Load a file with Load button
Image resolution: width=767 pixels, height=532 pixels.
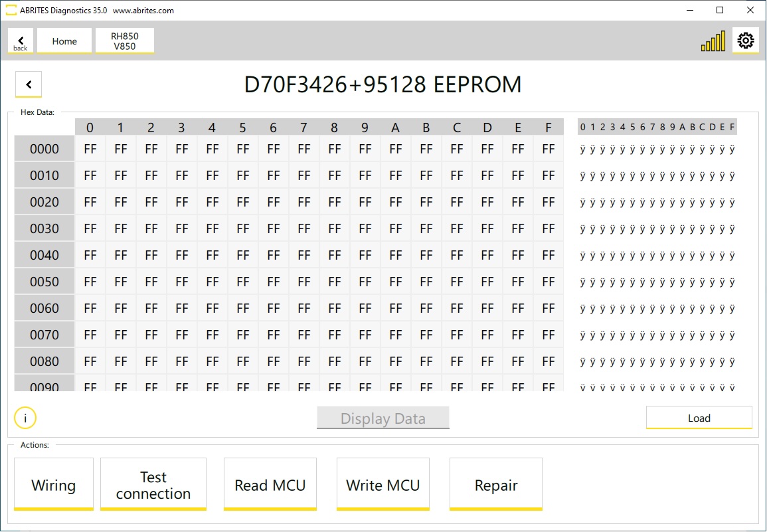(699, 418)
